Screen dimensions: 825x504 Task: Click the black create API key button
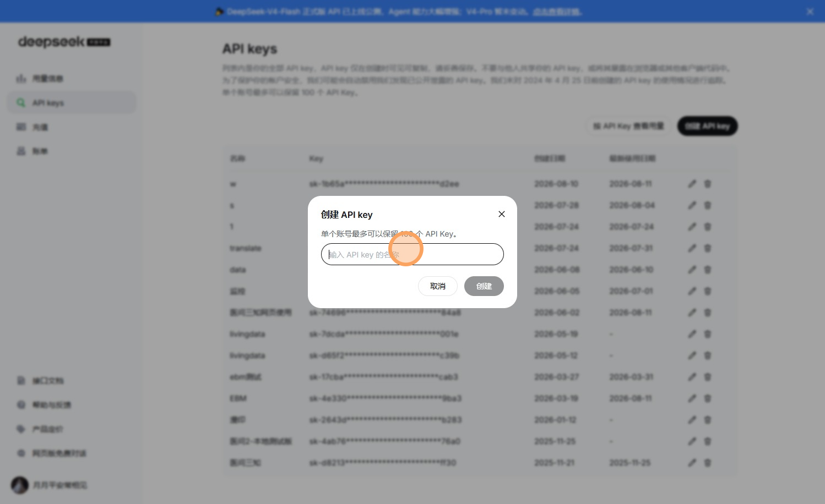point(707,126)
